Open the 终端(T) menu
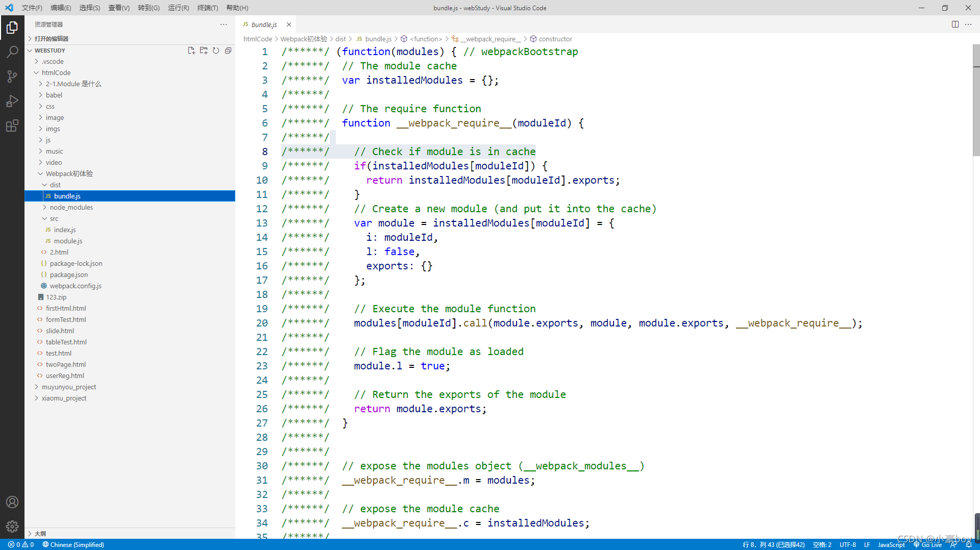980x550 pixels. tap(207, 8)
